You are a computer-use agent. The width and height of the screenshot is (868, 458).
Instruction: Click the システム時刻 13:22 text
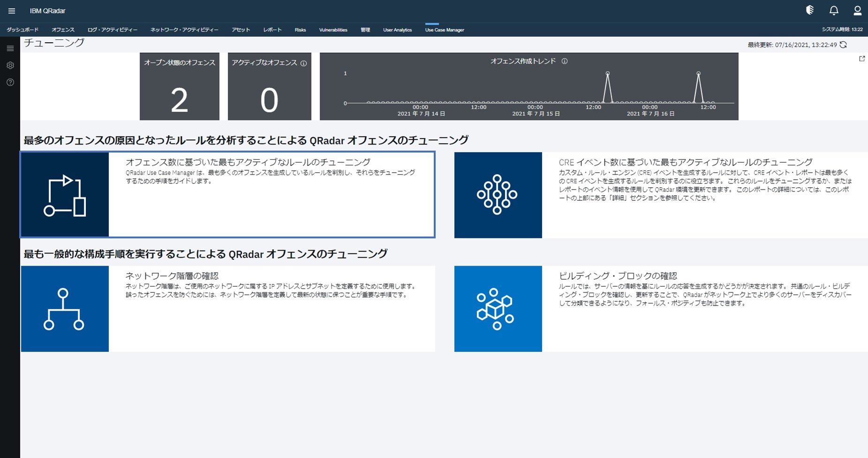click(842, 29)
